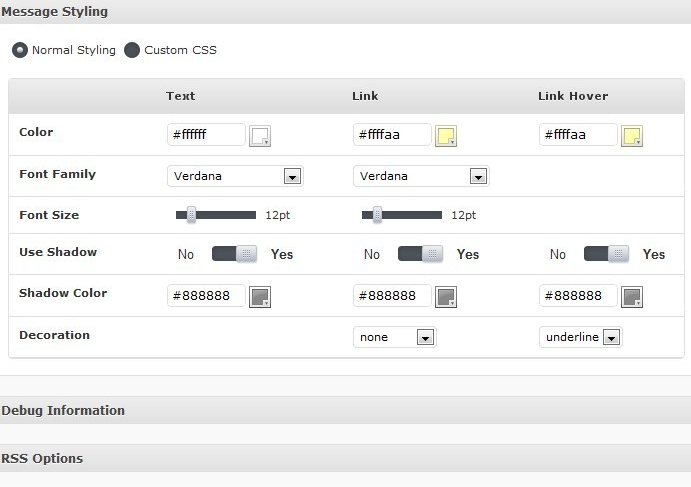Screen dimensions: 691x487
Task: Click the Decoration row label
Action: (x=54, y=335)
